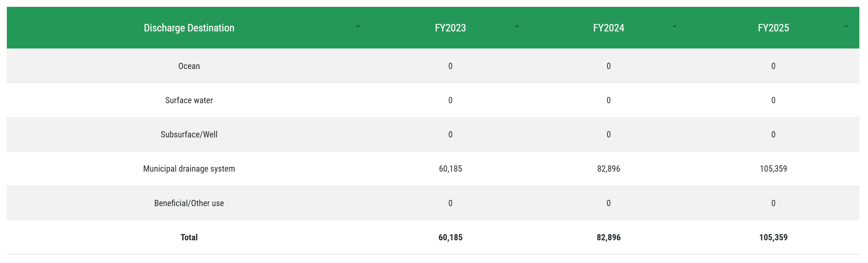Click the FY2025 column sort icon
The width and height of the screenshot is (868, 263).
pyautogui.click(x=846, y=26)
